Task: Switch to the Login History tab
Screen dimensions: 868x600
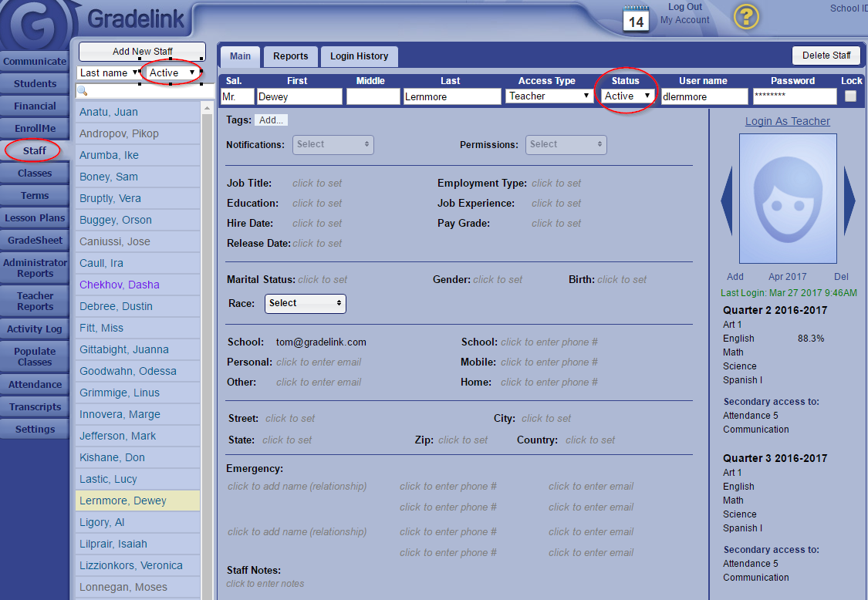Action: click(x=359, y=56)
